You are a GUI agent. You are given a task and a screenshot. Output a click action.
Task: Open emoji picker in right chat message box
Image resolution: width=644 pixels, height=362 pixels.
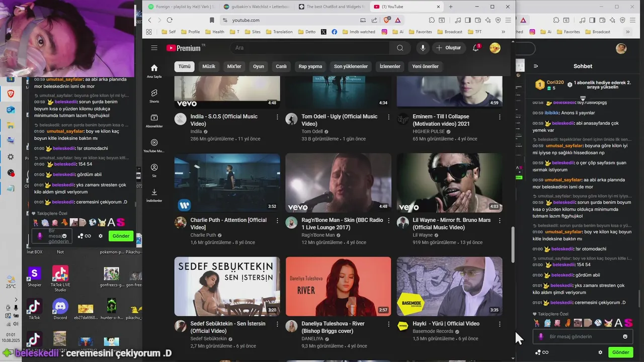(x=625, y=336)
